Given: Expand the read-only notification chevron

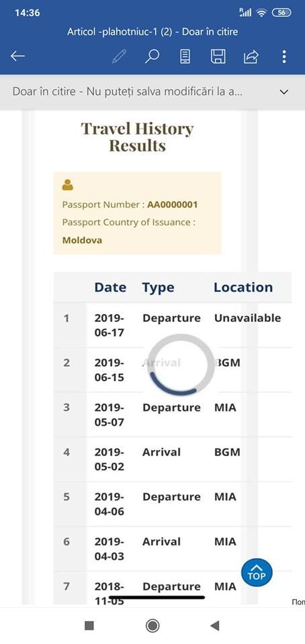Looking at the screenshot, I should click(284, 92).
